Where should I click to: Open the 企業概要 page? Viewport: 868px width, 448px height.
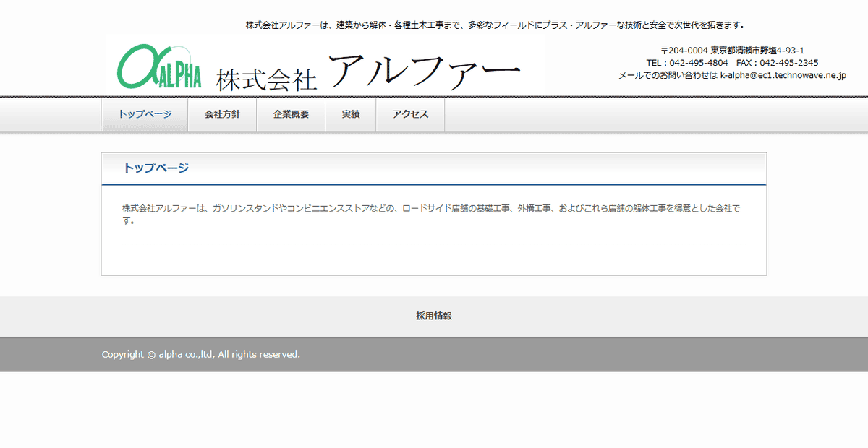coord(291,113)
